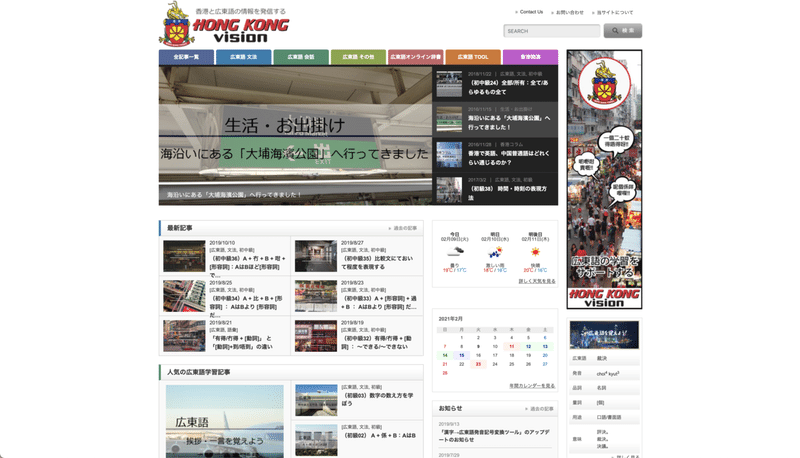
Task: Open the お問い合わせ link in header
Action: point(569,13)
